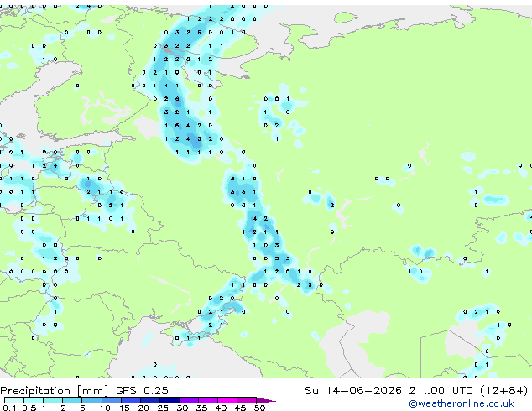
Task: Click the 'Su 14-06-2026' date text
Action: (353, 391)
